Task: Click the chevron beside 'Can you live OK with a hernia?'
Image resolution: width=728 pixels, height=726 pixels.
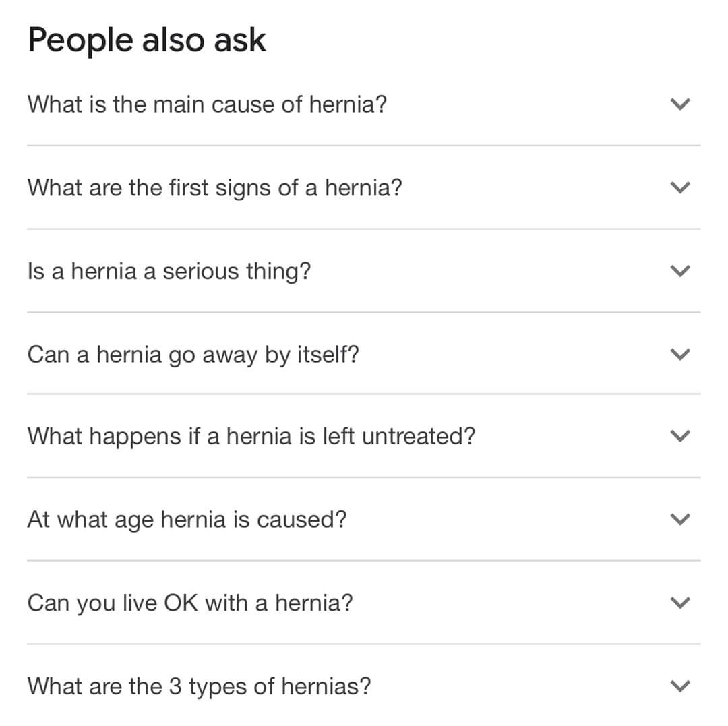Action: [680, 603]
